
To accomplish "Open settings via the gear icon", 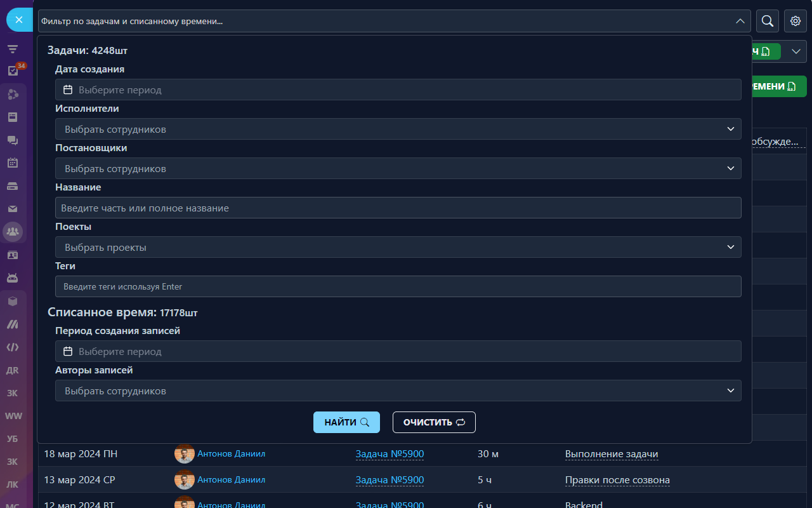I will tap(796, 21).
